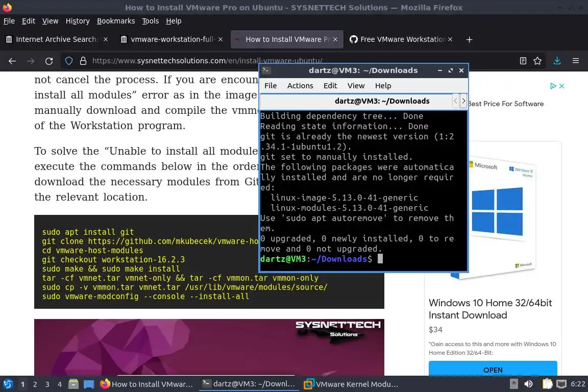Close the Internet Archive Search tab
This screenshot has width=588, height=392.
pos(106,39)
